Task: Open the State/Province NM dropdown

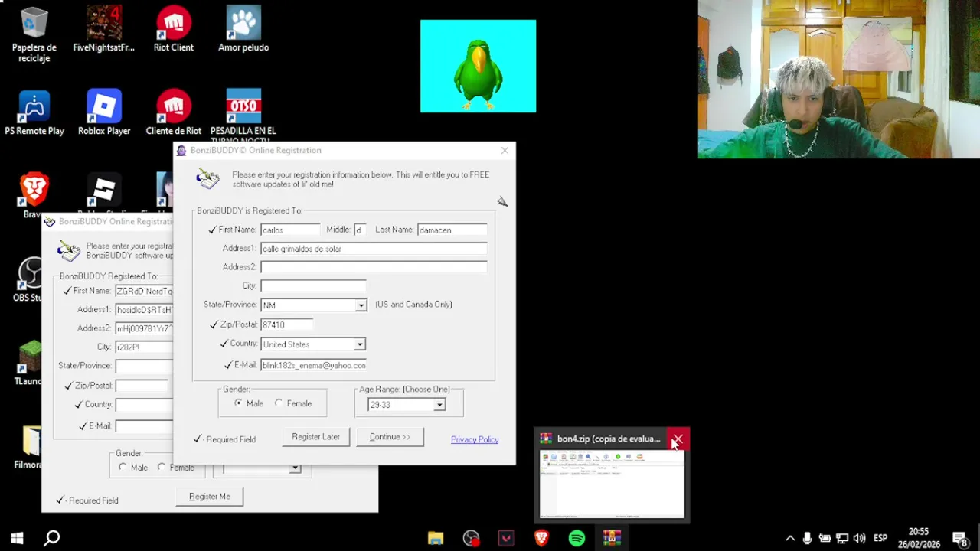Action: point(361,305)
